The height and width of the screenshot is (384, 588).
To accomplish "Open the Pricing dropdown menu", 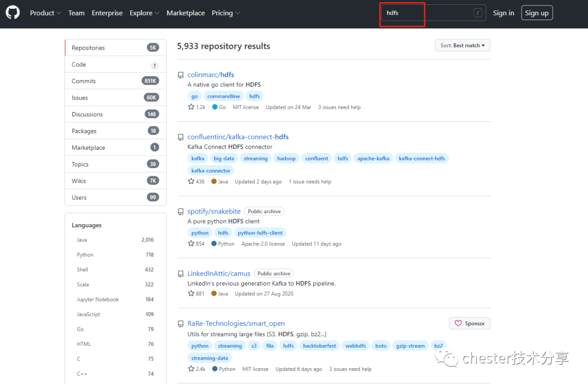I will pyautogui.click(x=226, y=13).
